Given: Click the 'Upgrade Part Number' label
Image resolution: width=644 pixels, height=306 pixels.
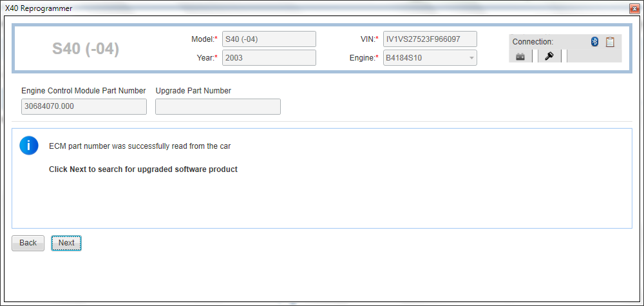Looking at the screenshot, I should tap(193, 91).
